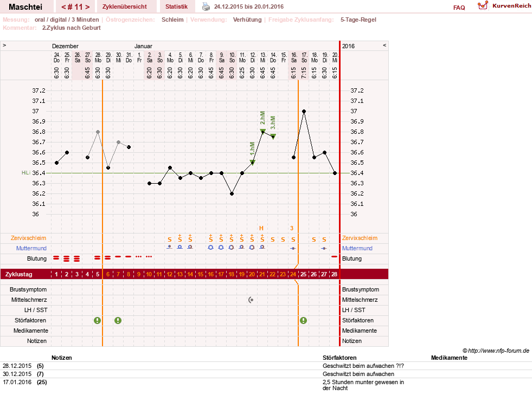Open the Statistik tab
Viewport: 532px width, 408px height.
pos(176,7)
